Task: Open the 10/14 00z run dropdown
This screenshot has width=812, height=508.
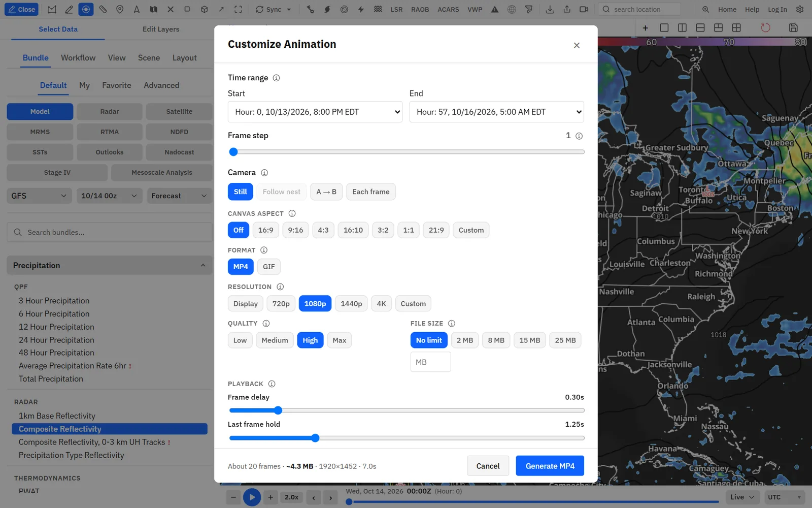Action: point(109,196)
